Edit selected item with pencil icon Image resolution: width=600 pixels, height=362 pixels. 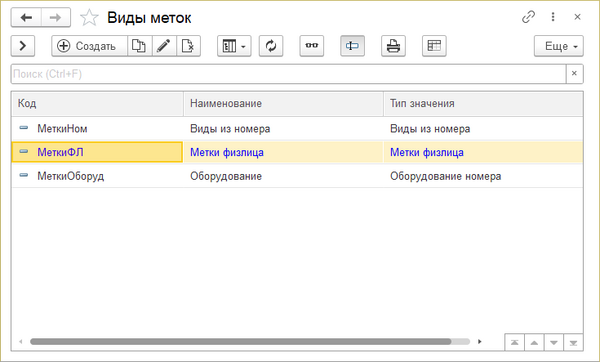pyautogui.click(x=164, y=46)
